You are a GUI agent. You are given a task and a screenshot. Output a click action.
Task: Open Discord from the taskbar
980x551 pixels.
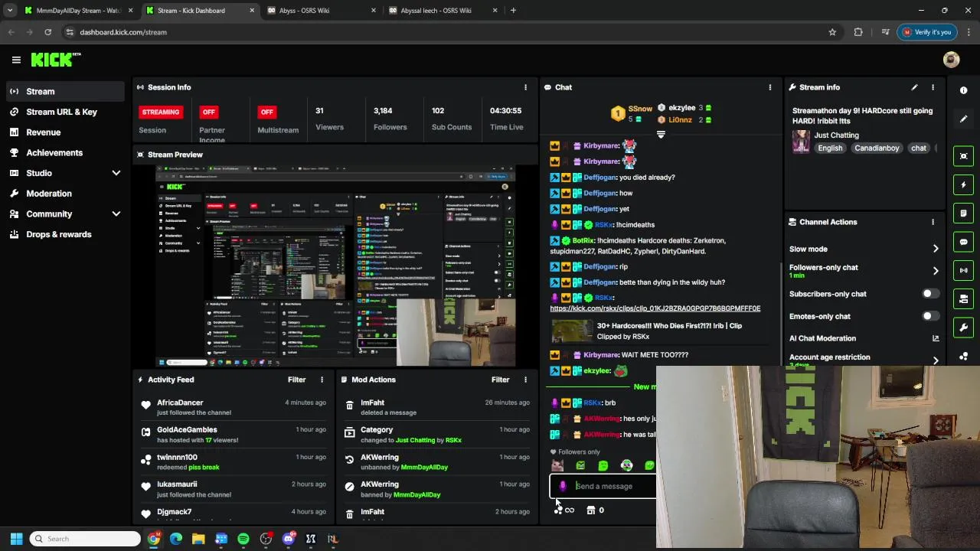pyautogui.click(x=289, y=539)
